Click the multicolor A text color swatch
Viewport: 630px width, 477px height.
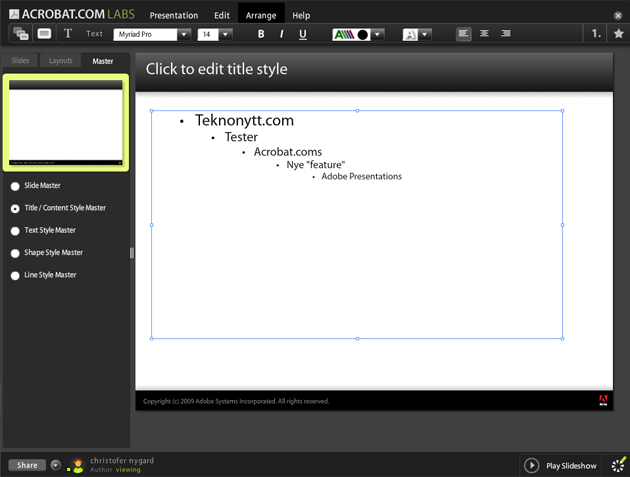(344, 35)
